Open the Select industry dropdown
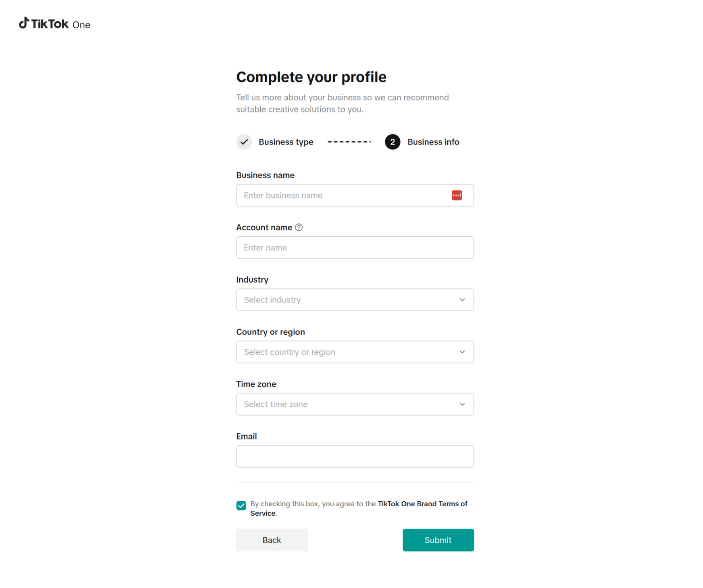 (x=343, y=300)
